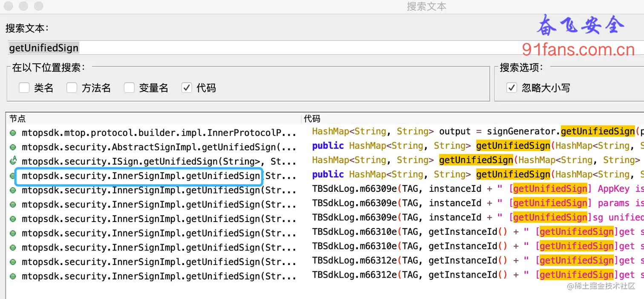
Task: Enable the 变量名 checkbox
Action: pos(129,88)
